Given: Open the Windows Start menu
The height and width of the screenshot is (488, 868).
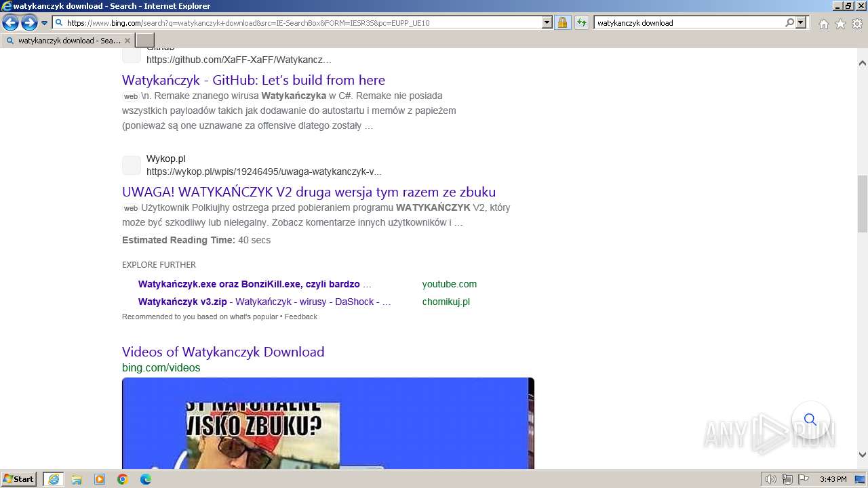Looking at the screenshot, I should pyautogui.click(x=19, y=479).
